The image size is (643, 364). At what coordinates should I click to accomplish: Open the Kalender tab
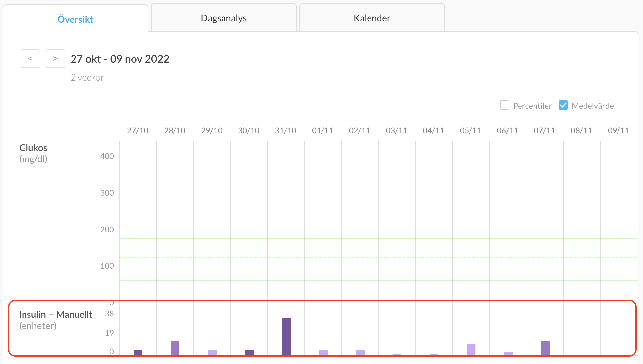point(372,18)
